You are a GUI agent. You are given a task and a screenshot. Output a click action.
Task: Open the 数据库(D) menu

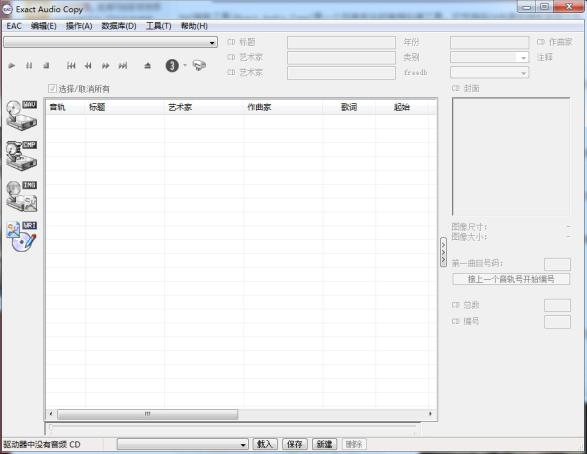click(119, 26)
